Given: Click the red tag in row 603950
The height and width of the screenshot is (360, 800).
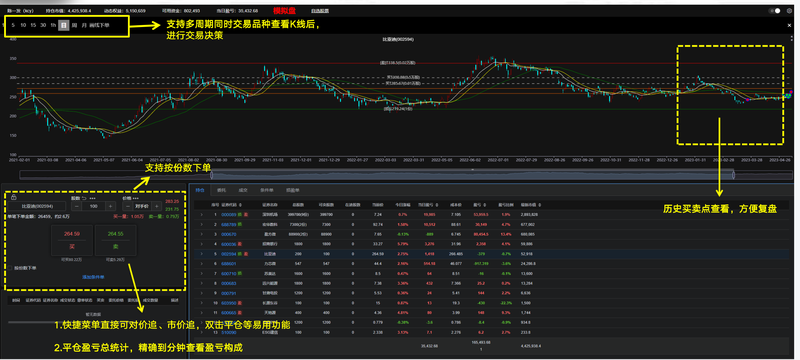Looking at the screenshot, I should point(239,303).
